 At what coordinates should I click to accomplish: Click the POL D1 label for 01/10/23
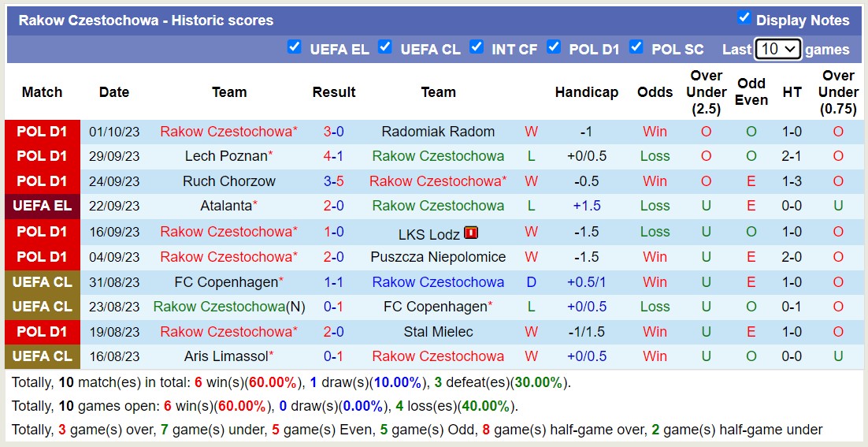42,132
